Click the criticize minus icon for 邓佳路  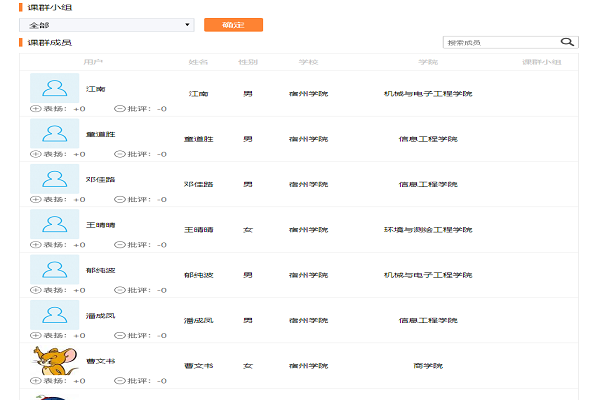click(x=120, y=199)
